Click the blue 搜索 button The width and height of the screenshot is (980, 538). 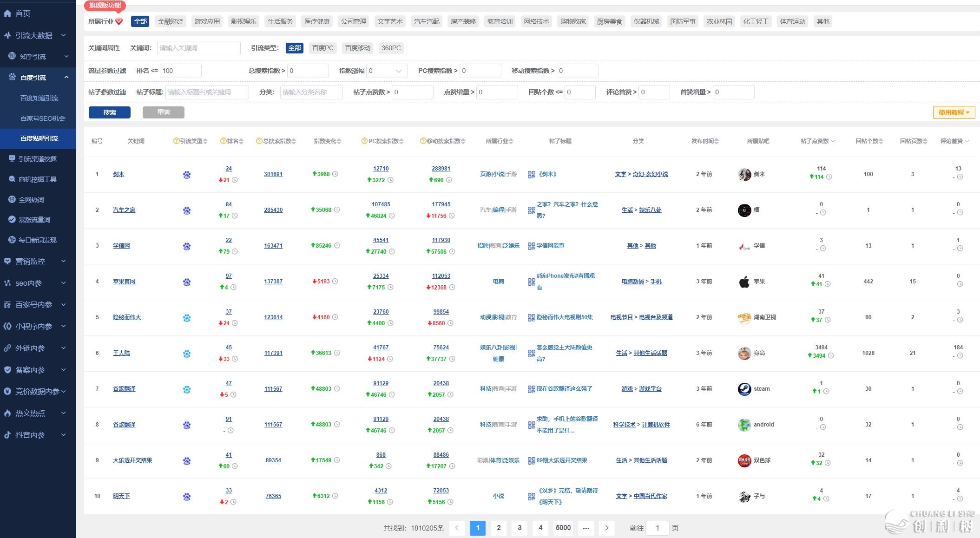pos(110,112)
